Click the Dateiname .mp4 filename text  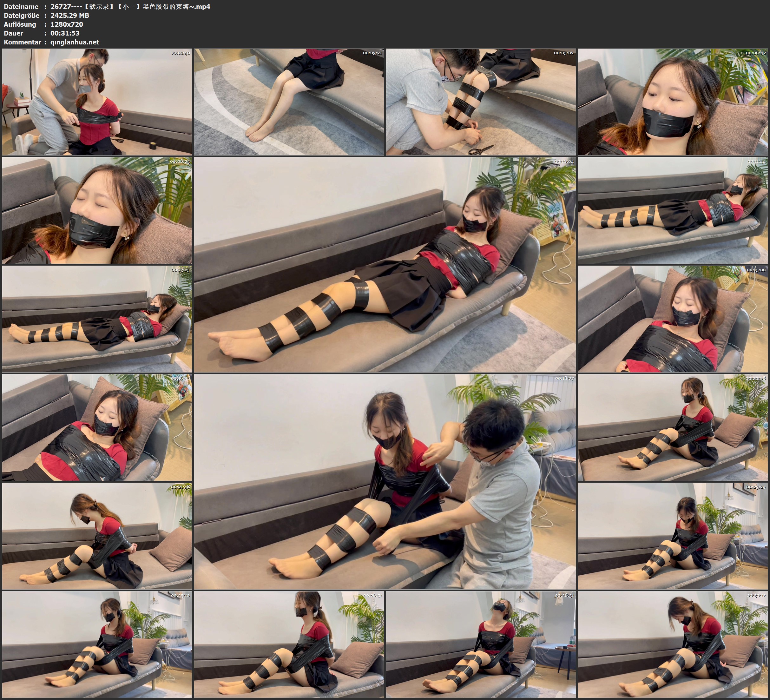tap(130, 6)
